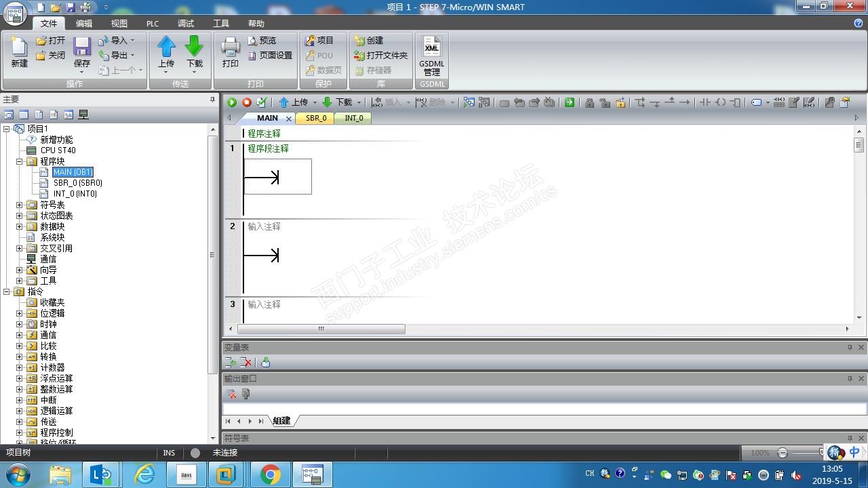Click the green 下载 arrow in the ribbon
Screen dimensions: 868x488
pyautogui.click(x=195, y=47)
